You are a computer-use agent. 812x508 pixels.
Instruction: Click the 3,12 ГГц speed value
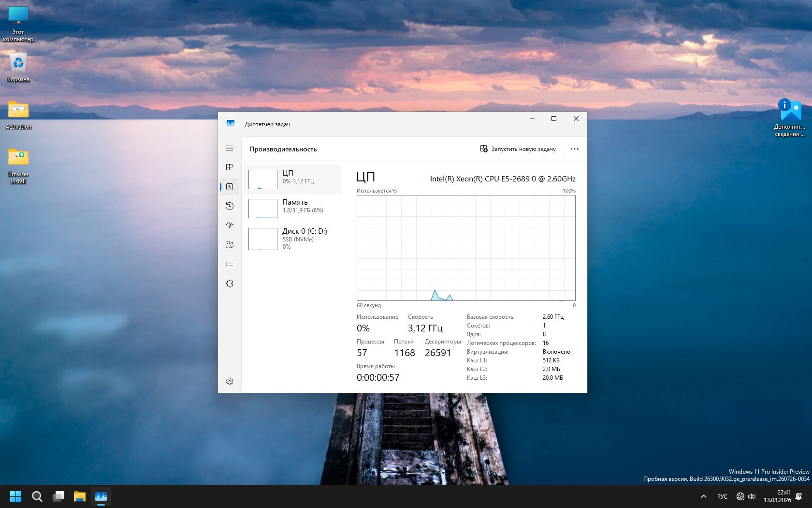pyautogui.click(x=425, y=328)
